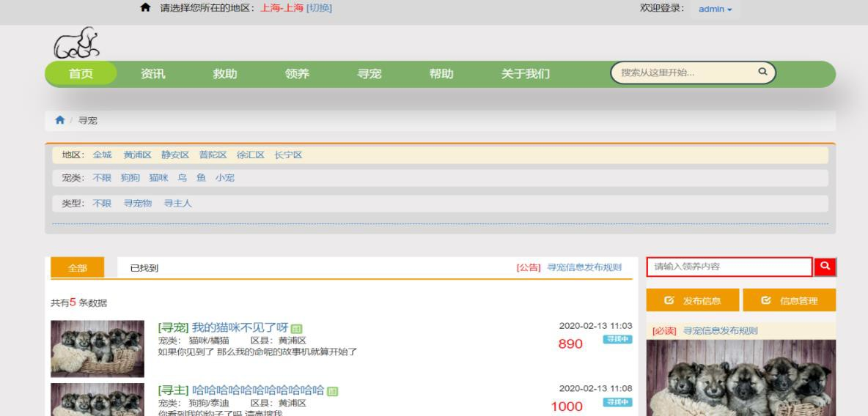Image resolution: width=868 pixels, height=416 pixels.
Task: Click image icon beside 哈哈哈 listing title
Action: 332,391
